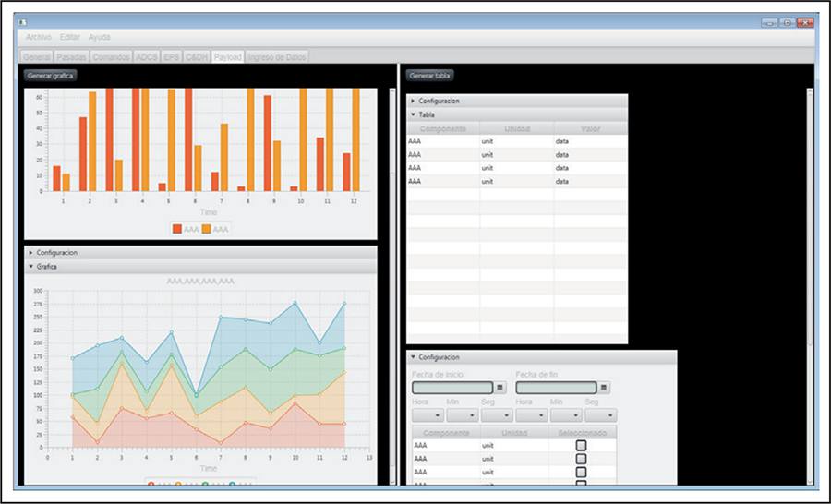Open start Min dropdown
The image size is (831, 504).
[x=463, y=415]
